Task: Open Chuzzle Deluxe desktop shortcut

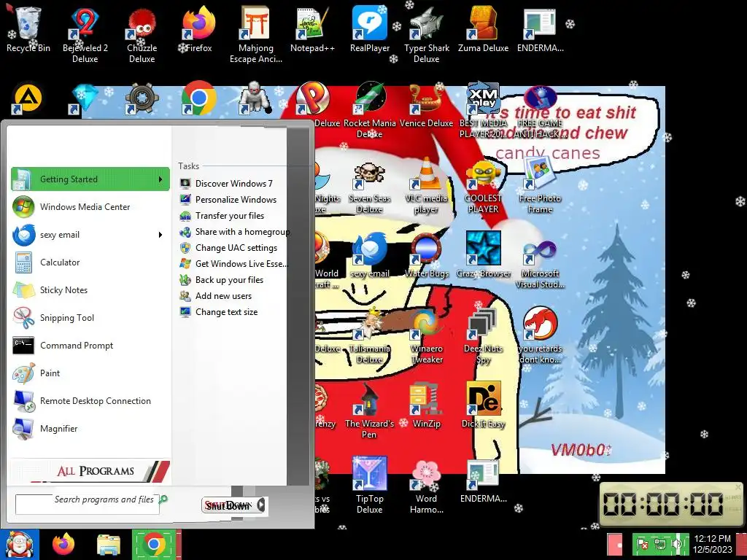Action: (142, 35)
